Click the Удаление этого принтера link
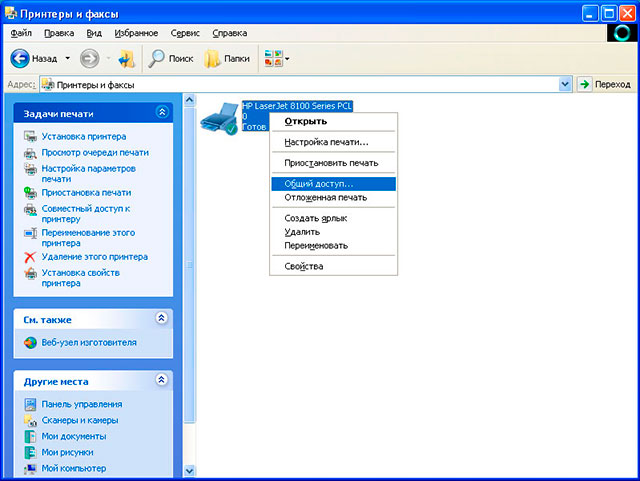The width and height of the screenshot is (640, 481). coord(95,257)
